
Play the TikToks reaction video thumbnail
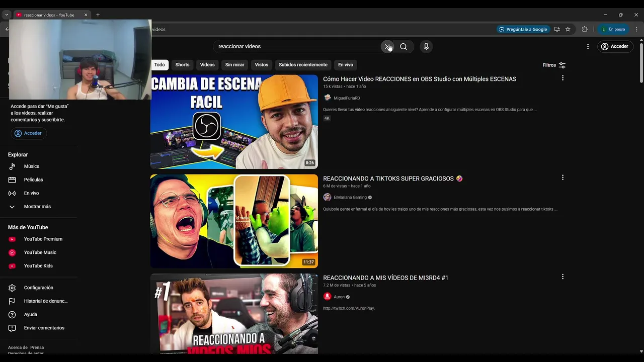click(x=234, y=221)
